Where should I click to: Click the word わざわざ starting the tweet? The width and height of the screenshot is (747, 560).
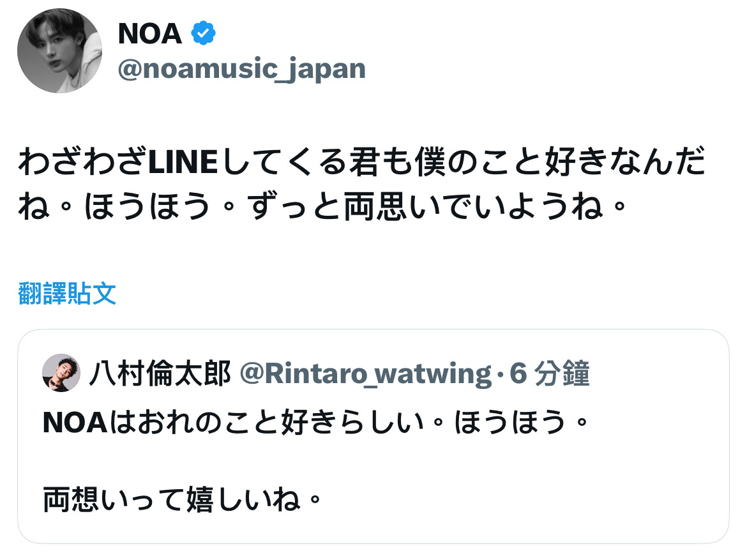point(83,162)
